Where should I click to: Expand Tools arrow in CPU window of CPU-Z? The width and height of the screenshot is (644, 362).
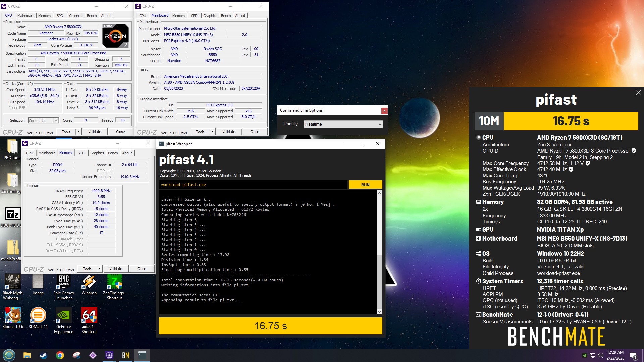78,132
